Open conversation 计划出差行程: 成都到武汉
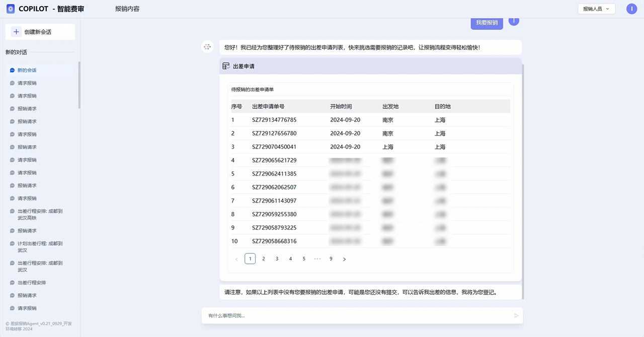This screenshot has width=644, height=337. (x=39, y=247)
